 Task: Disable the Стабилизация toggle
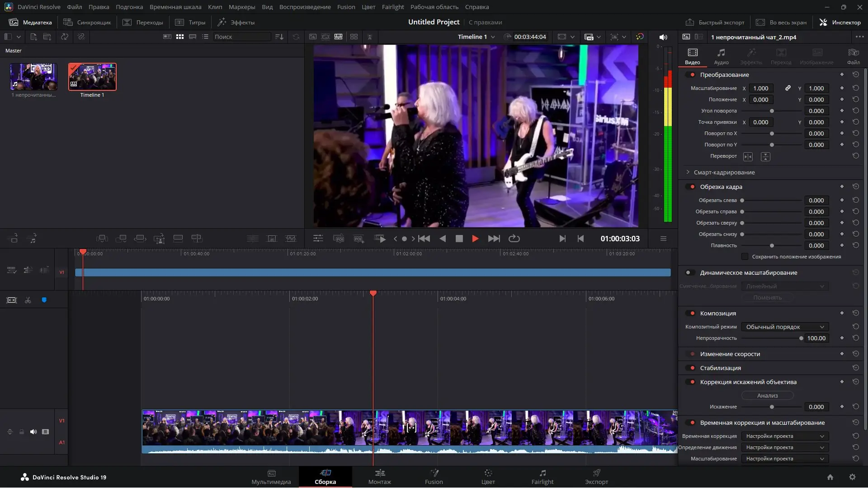click(690, 368)
